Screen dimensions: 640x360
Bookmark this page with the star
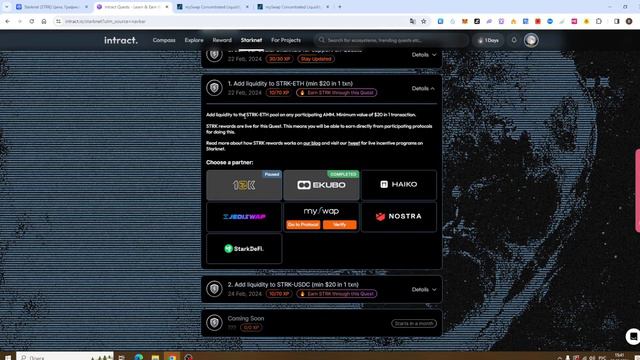(424, 21)
